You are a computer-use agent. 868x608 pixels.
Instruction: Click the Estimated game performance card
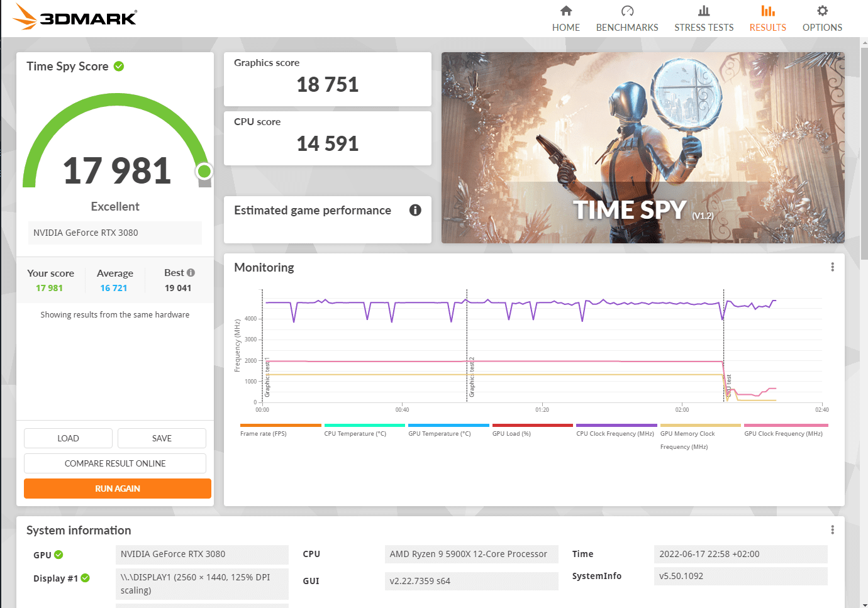click(328, 219)
